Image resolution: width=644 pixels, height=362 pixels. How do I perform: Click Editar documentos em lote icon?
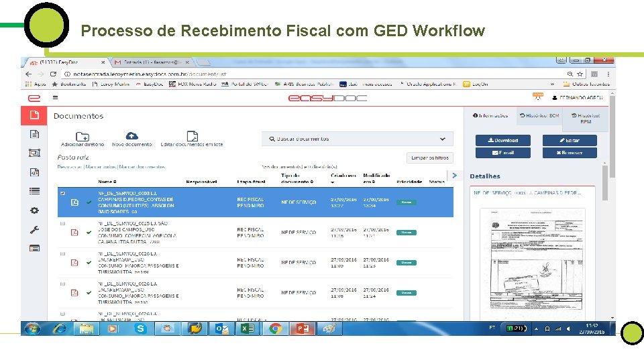[x=192, y=136]
